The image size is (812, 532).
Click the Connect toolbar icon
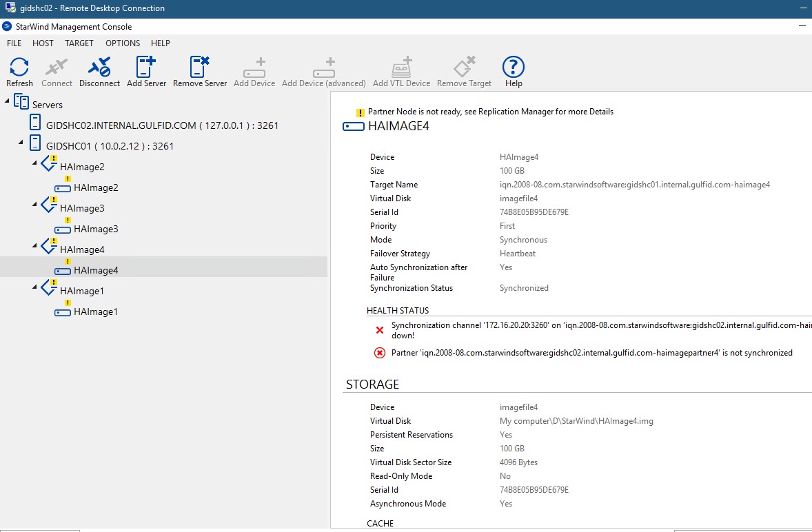[x=57, y=67]
